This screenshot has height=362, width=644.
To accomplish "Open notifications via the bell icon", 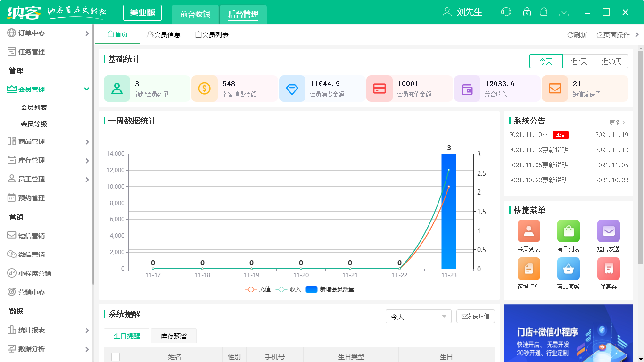I will 544,12.
